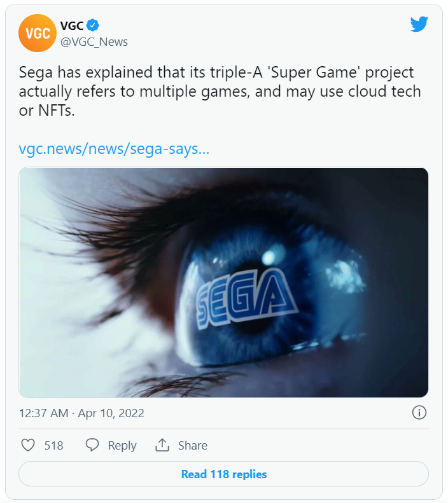Click the SEGA logo reflected in the eye
The height and width of the screenshot is (503, 448).
245,296
